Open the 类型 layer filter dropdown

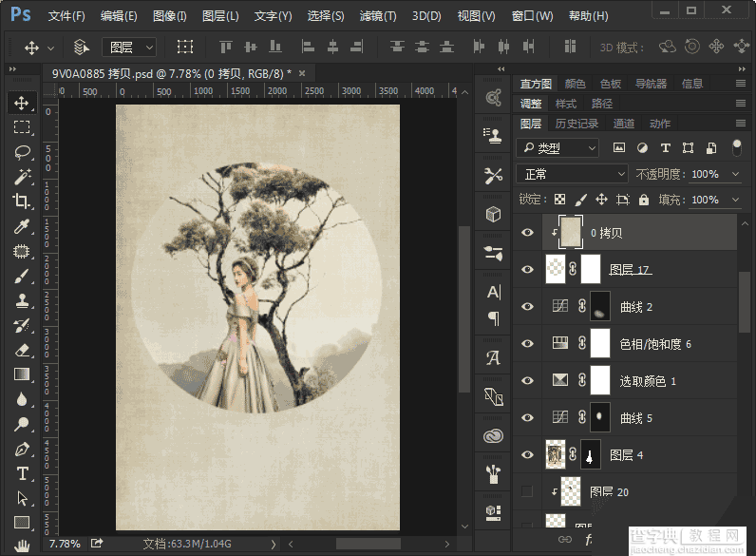[558, 147]
